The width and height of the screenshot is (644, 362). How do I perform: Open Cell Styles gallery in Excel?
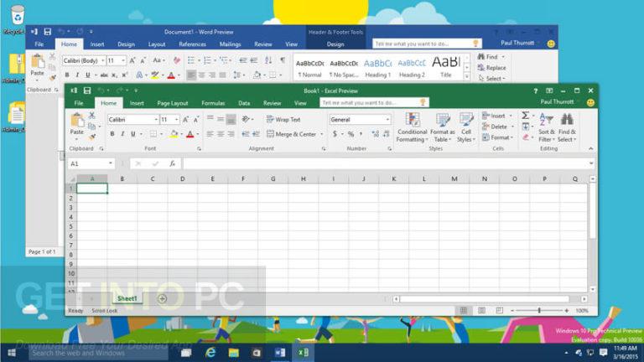tap(466, 122)
